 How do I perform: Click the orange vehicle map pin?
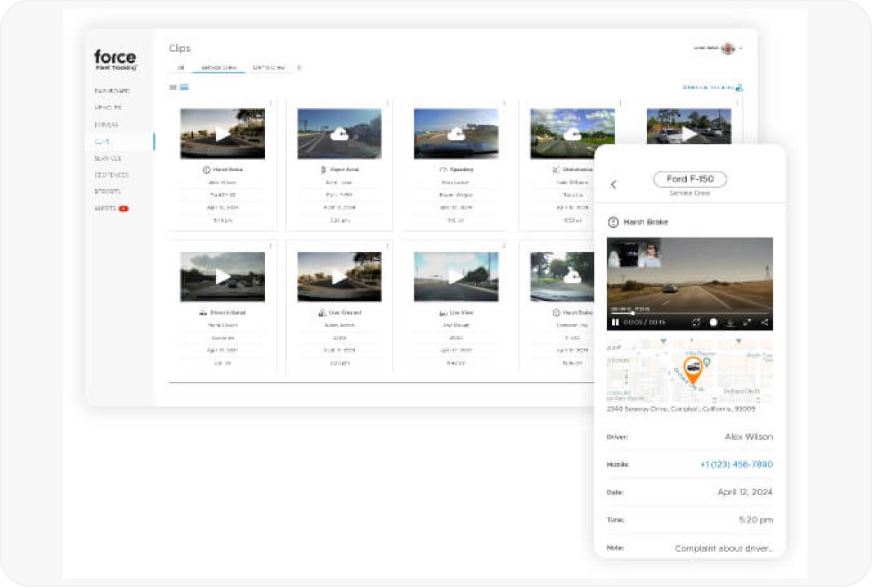(x=692, y=370)
